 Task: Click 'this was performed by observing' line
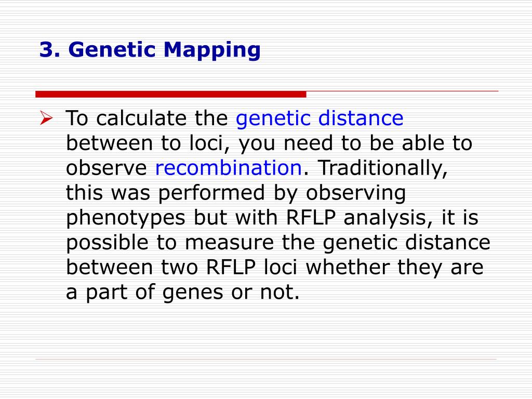point(236,193)
